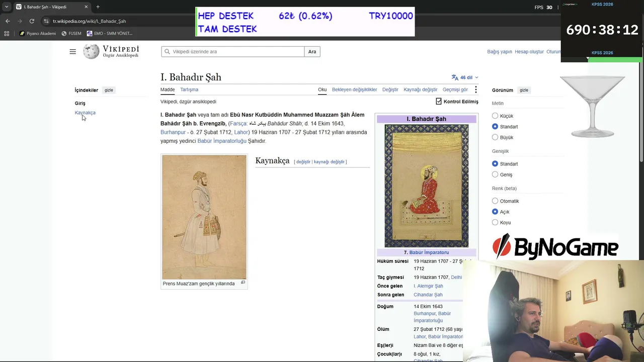Toggle the Kontrol Edilmiş checkbox
644x362 pixels.
(439, 102)
